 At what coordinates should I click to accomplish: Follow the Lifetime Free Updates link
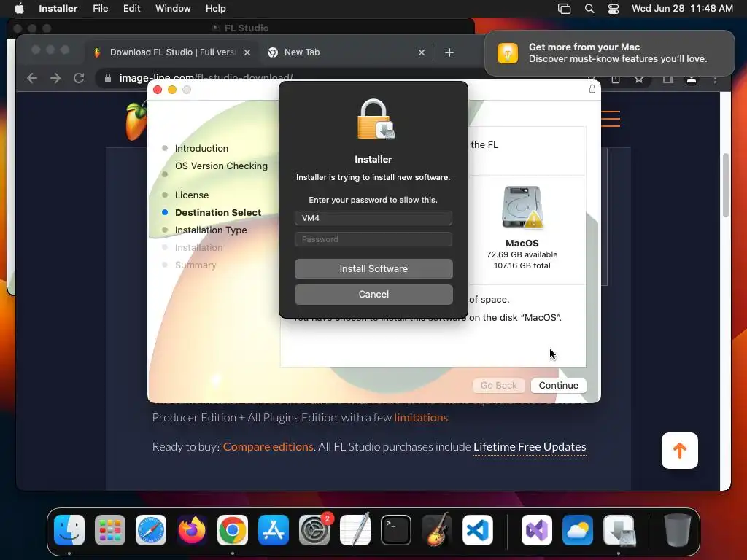[x=530, y=447]
